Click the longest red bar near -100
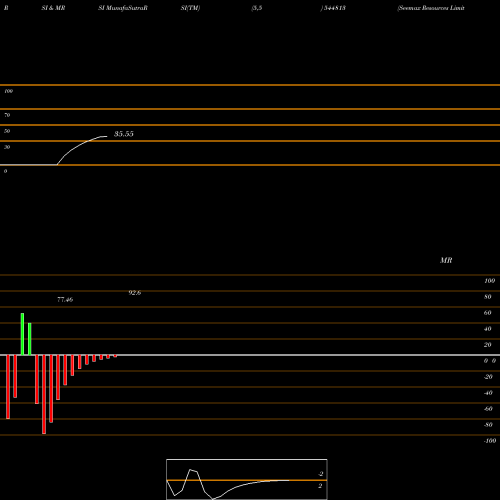Screen dimensions: 500x500 point(44,394)
